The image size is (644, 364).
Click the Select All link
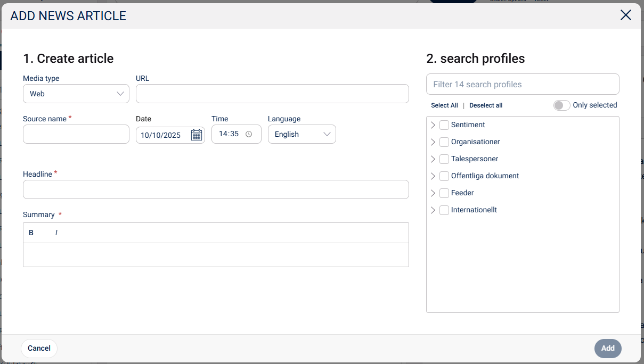coord(444,105)
